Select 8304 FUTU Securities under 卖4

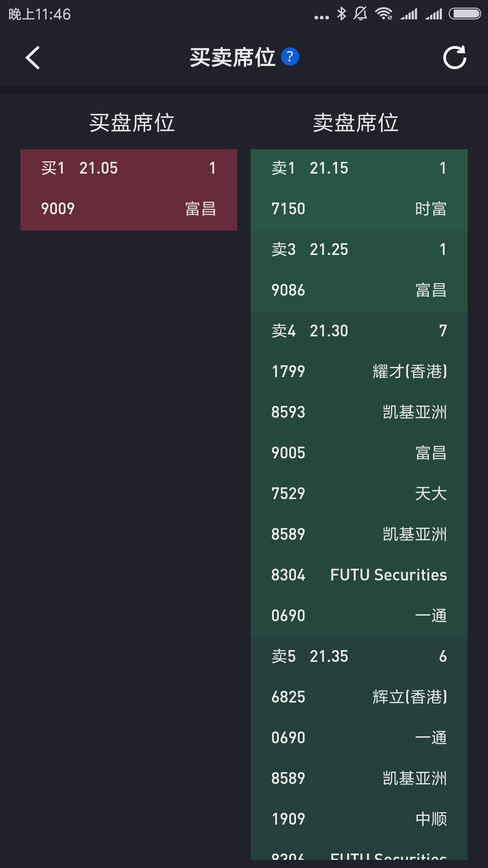pyautogui.click(x=359, y=575)
